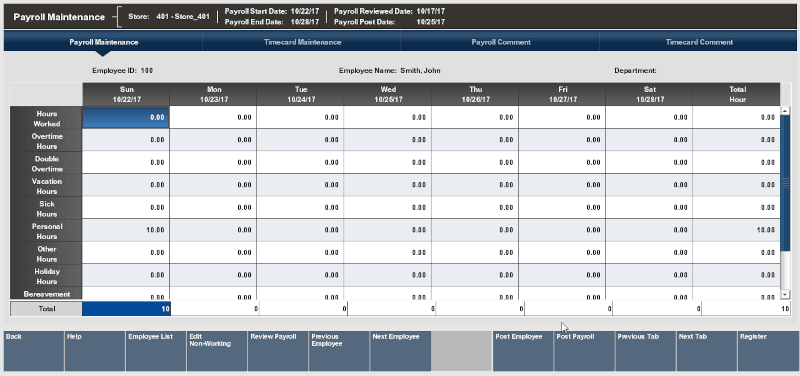Click the Review Payroll button
The height and width of the screenshot is (376, 800).
(278, 351)
